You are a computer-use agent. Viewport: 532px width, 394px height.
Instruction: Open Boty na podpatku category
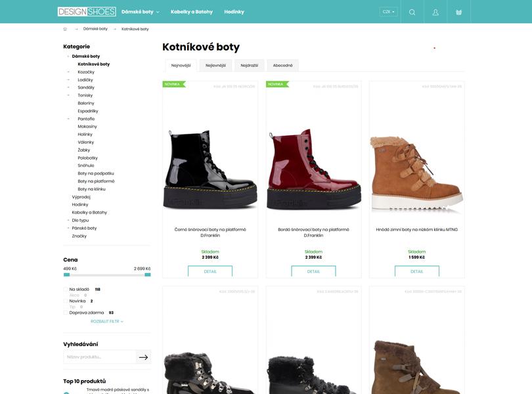coord(96,173)
